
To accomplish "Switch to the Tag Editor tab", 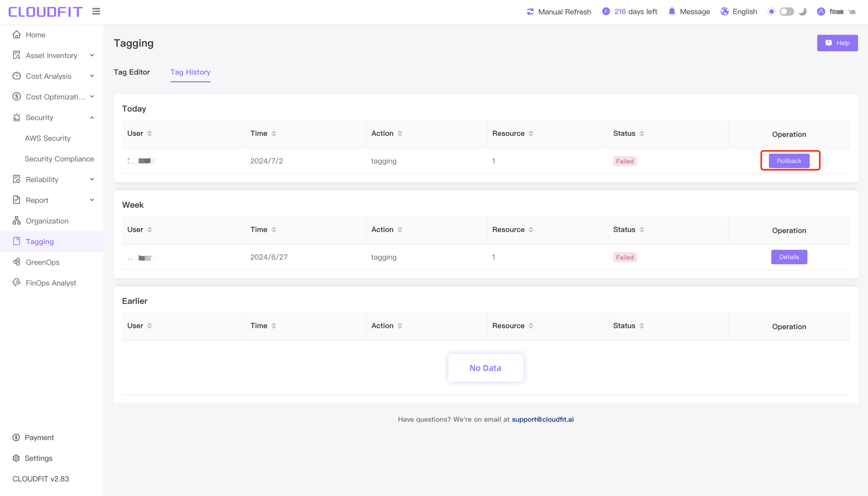I will (132, 72).
